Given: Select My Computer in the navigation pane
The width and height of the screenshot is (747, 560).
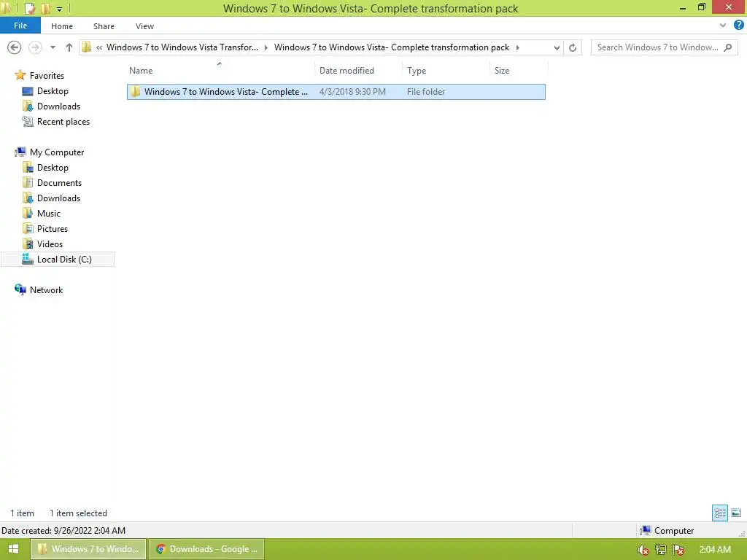Looking at the screenshot, I should 57,152.
